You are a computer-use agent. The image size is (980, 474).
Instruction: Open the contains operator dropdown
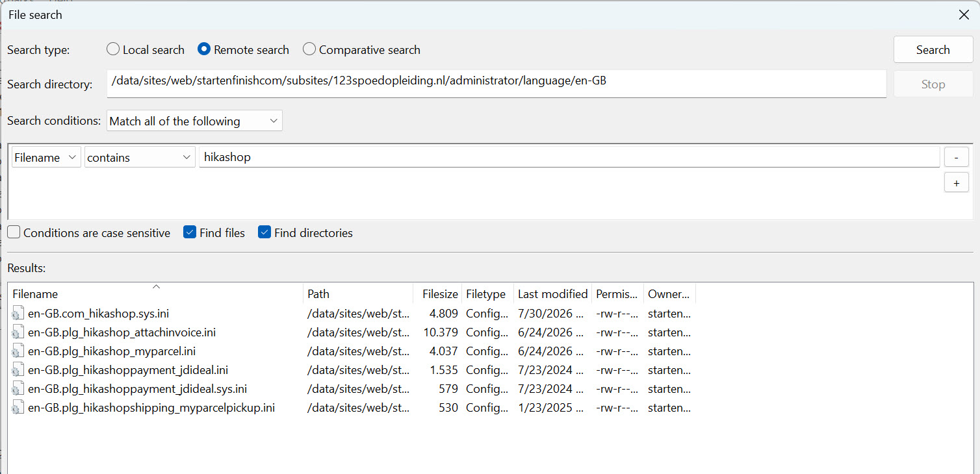(x=140, y=157)
